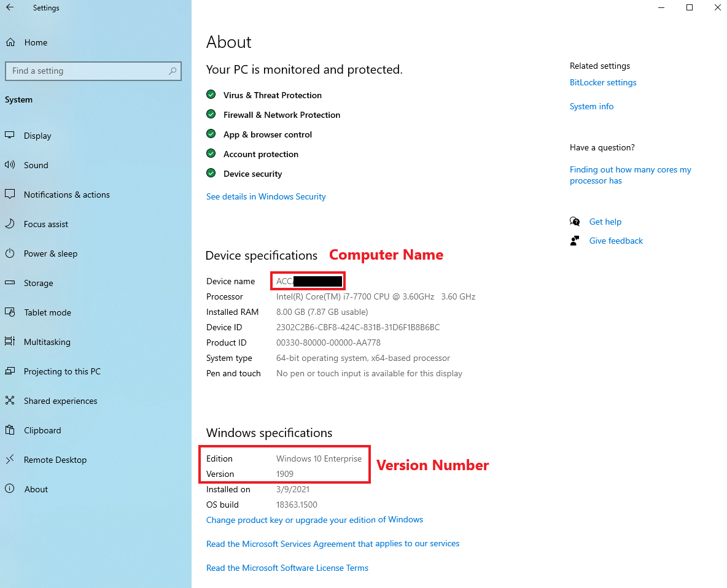This screenshot has width=727, height=588.
Task: Click Change product key or upgrade edition
Action: [x=314, y=520]
